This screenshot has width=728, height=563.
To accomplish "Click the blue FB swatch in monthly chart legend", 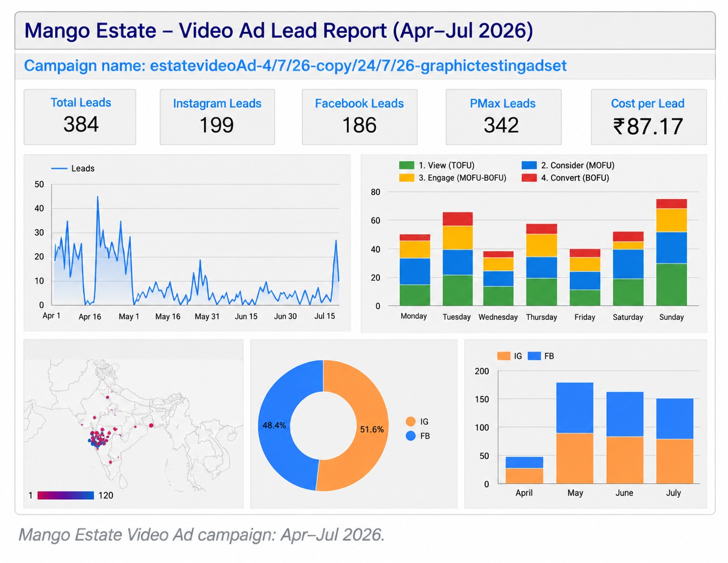I will click(534, 356).
